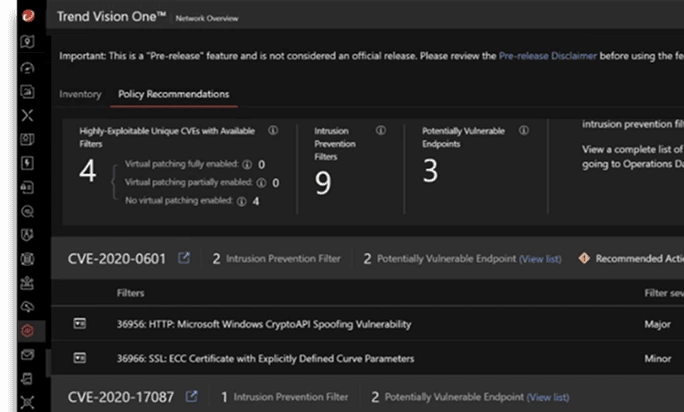Open View list link for CVE-2020-0601 endpoints
Screen dimensions: 684x412
point(540,259)
